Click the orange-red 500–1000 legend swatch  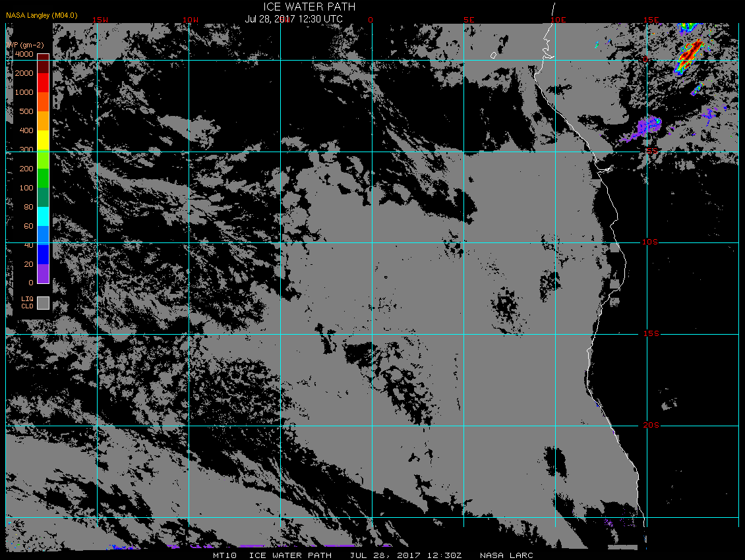[44, 101]
